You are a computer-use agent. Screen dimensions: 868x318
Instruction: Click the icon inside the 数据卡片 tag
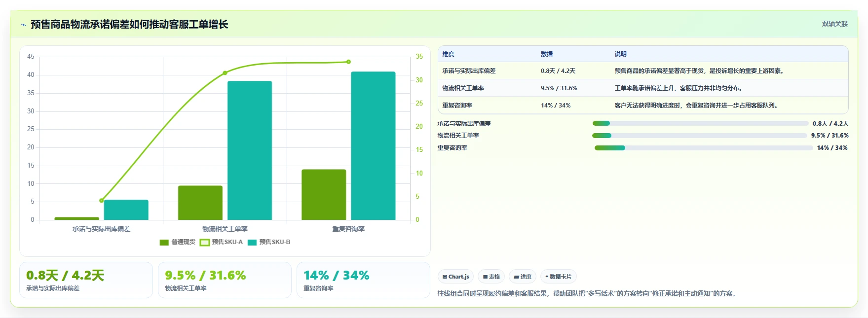tap(547, 277)
